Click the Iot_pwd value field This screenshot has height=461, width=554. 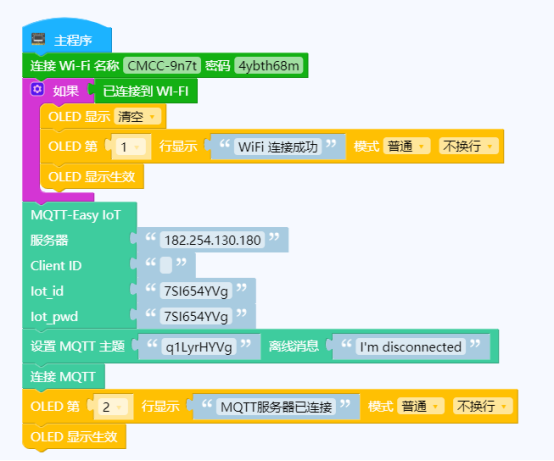click(x=196, y=317)
